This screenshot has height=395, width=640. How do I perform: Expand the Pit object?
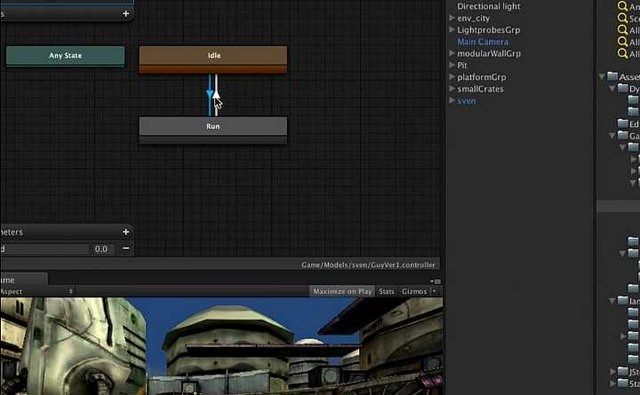pyautogui.click(x=452, y=65)
